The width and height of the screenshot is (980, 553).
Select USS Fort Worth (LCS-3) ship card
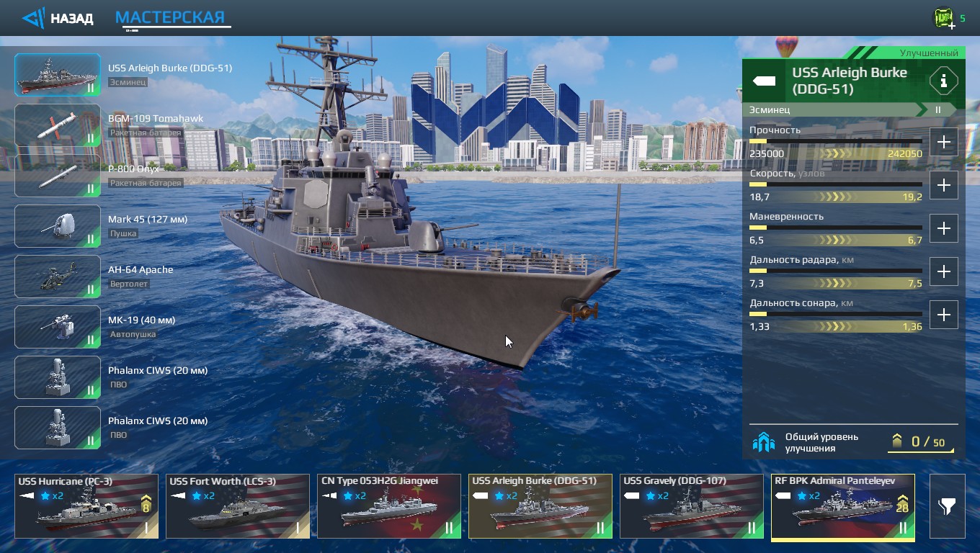tap(238, 505)
